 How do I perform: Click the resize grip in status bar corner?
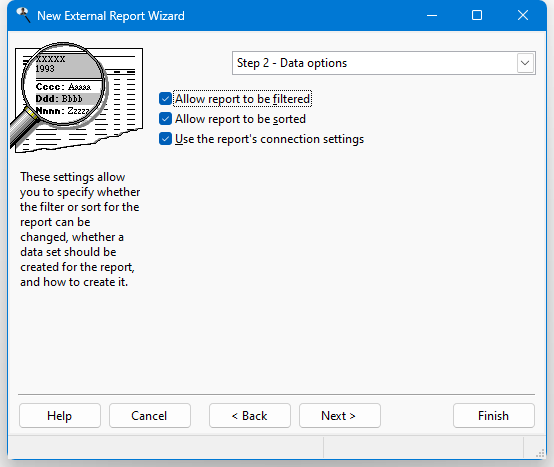[540, 453]
